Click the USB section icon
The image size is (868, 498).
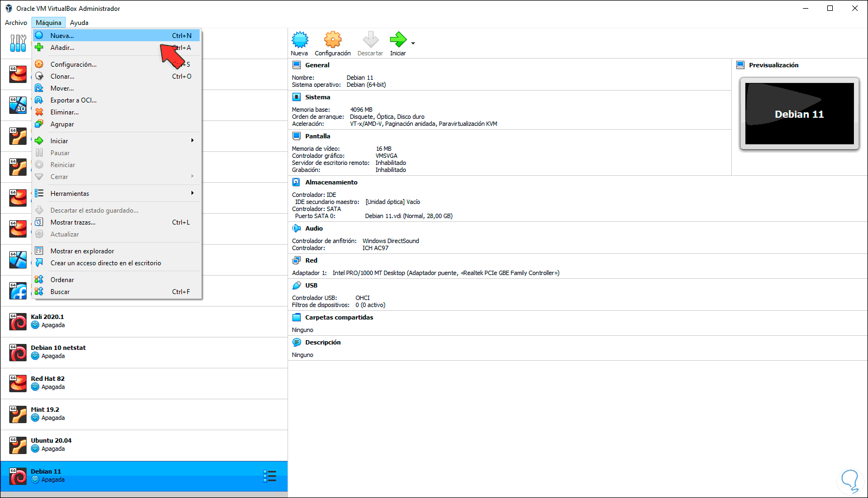coord(297,285)
